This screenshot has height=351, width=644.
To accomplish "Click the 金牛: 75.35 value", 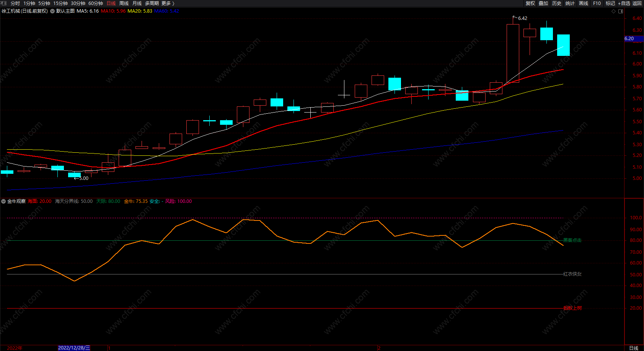I will click(x=136, y=201).
